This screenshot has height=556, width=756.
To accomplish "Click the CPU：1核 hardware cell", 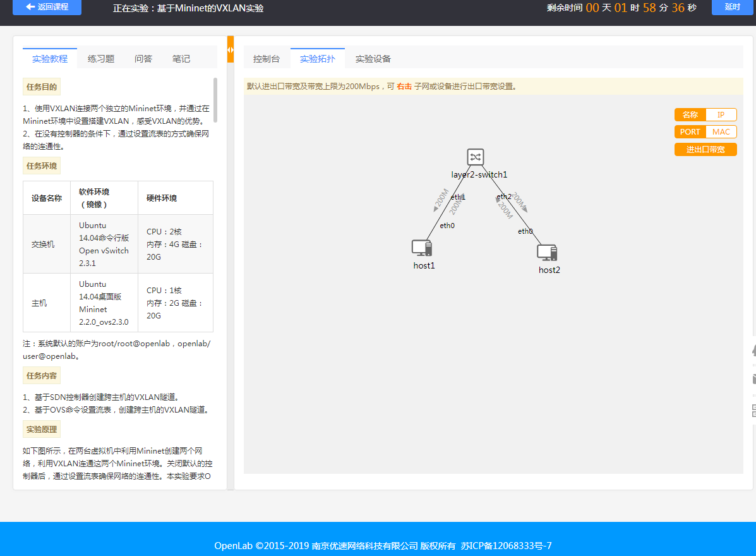I will pyautogui.click(x=176, y=303).
